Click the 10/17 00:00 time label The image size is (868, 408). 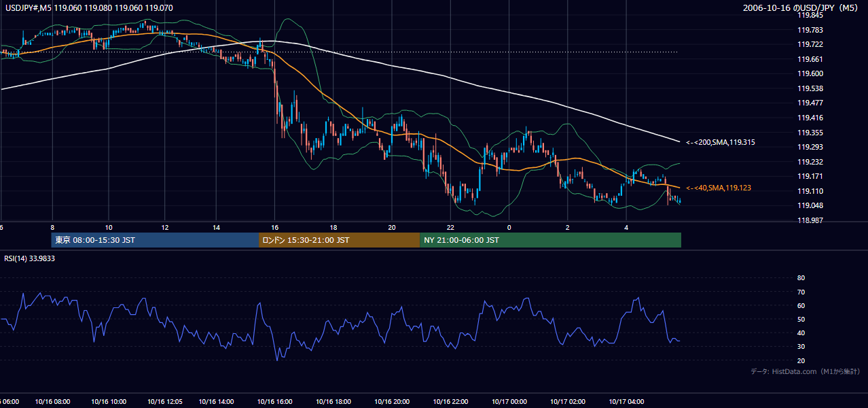pos(510,402)
